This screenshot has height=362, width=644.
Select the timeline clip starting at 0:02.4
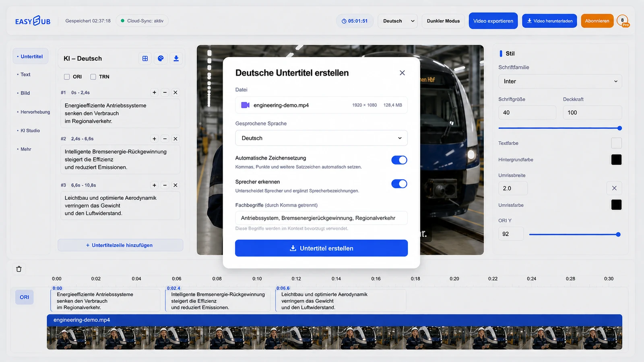point(218,300)
